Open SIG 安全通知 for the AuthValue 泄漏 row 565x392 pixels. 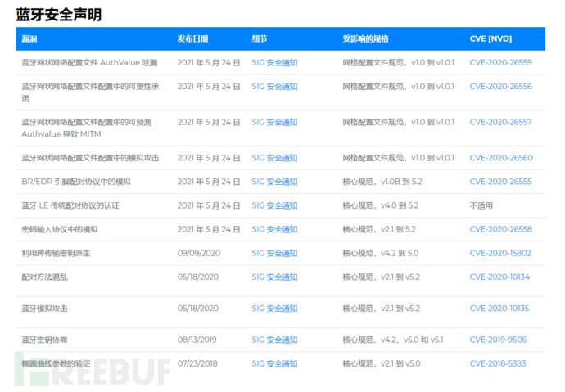[x=274, y=62]
